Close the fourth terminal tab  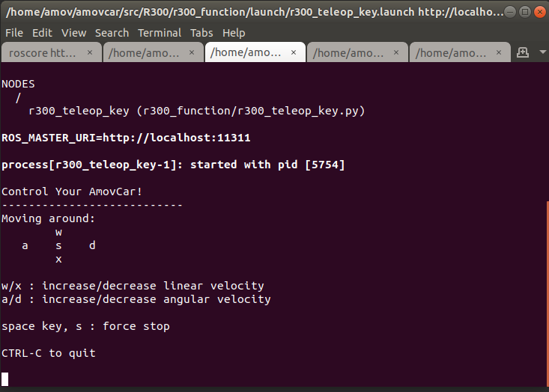tap(396, 52)
